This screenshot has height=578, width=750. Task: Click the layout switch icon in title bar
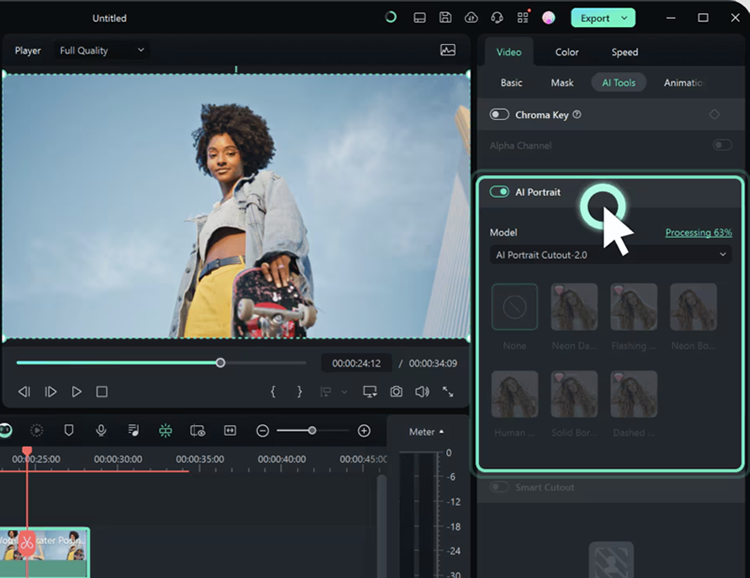coord(419,18)
